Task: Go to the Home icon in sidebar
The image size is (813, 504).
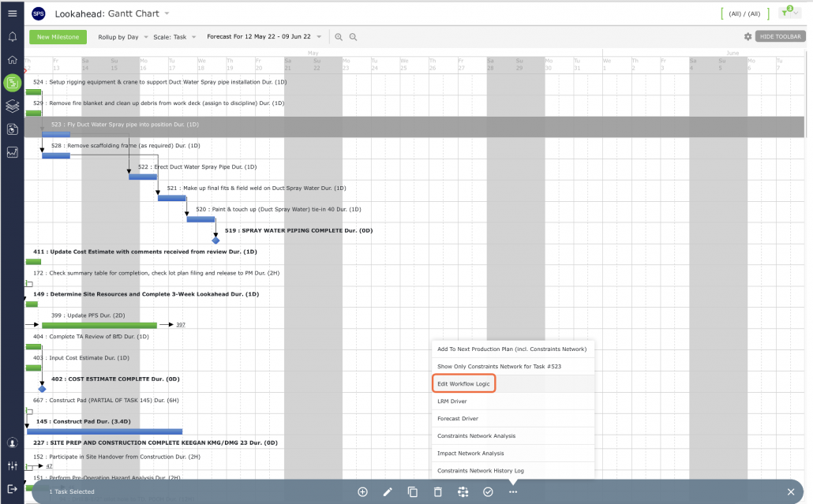Action: 13,60
